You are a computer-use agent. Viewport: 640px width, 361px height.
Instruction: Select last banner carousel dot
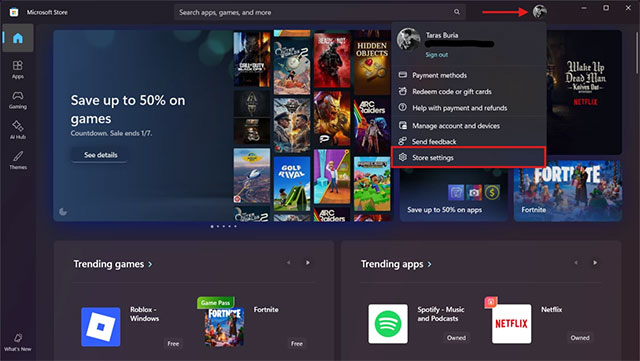[235, 226]
